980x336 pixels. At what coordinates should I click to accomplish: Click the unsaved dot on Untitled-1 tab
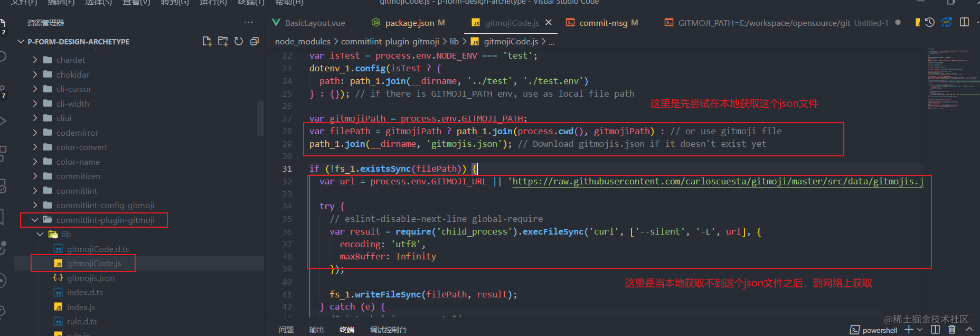[x=898, y=23]
